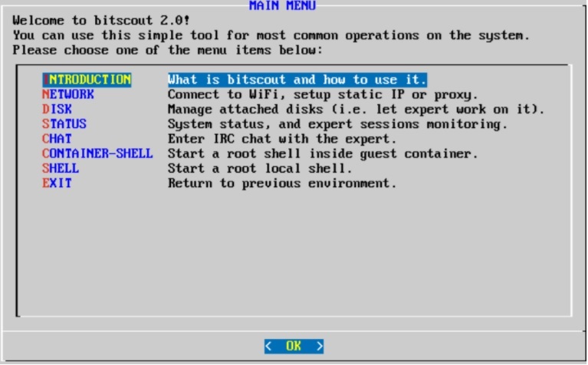Click description 'Enter IRC chat with the expert.'
This screenshot has width=588, height=365.
coord(282,139)
